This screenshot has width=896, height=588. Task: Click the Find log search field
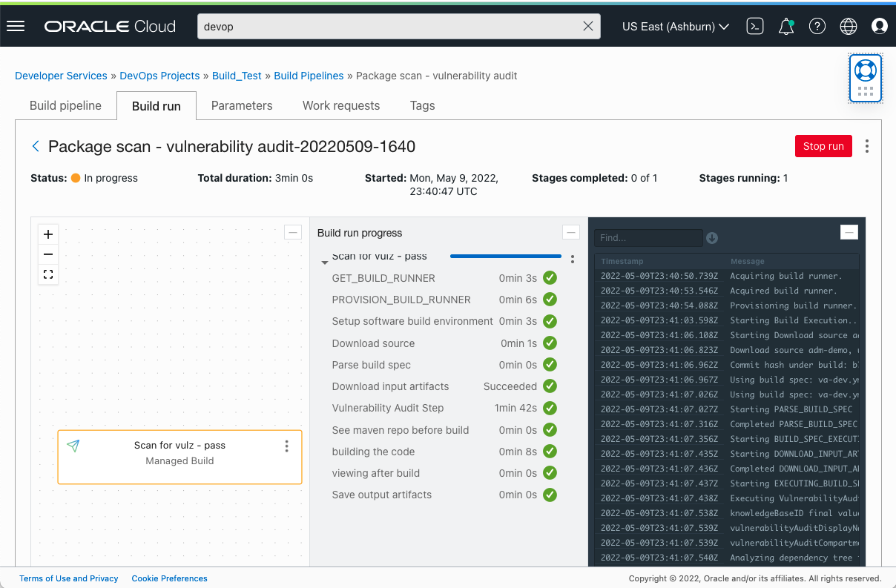(x=648, y=238)
